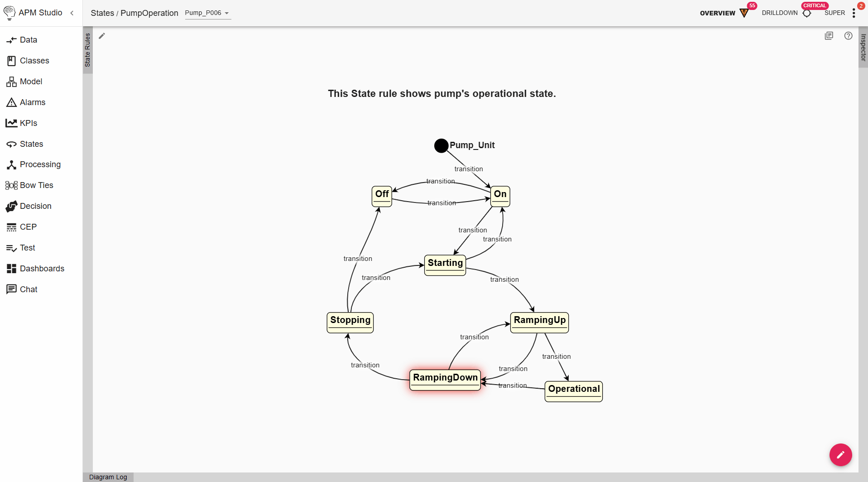868x482 pixels.
Task: Open the Diagram Log panel
Action: [108, 477]
